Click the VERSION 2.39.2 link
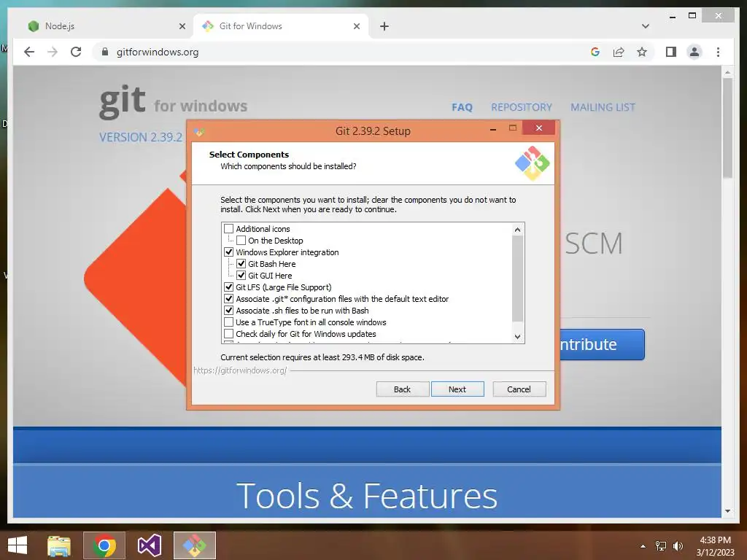Image resolution: width=747 pixels, height=560 pixels. pyautogui.click(x=141, y=137)
